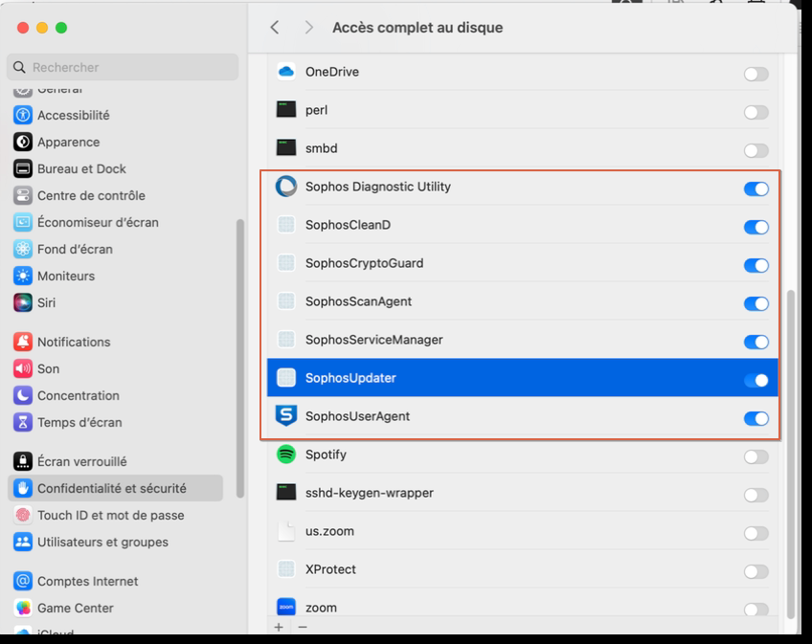The image size is (812, 644).
Task: Turn on XProtect disk access
Action: [756, 571]
